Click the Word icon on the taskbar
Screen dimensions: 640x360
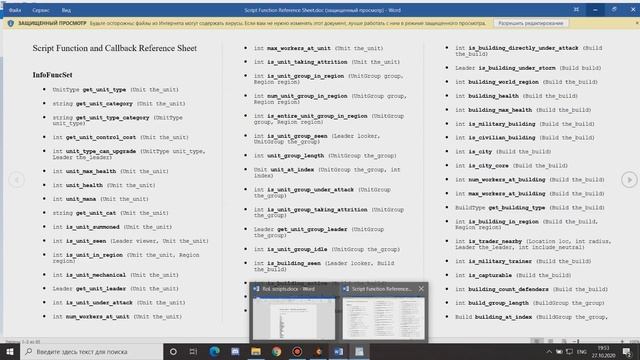point(338,351)
